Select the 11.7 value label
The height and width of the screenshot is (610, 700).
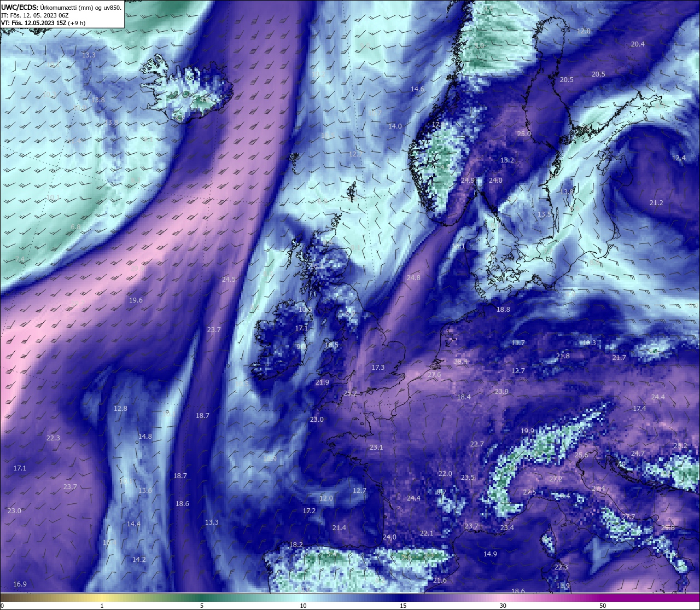click(518, 343)
